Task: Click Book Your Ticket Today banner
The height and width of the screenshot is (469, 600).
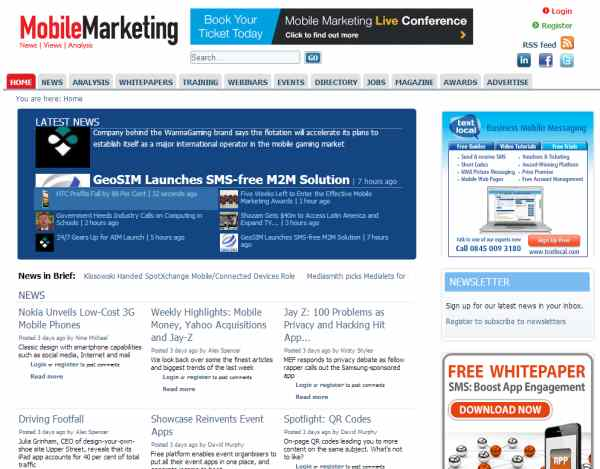Action: point(231,26)
